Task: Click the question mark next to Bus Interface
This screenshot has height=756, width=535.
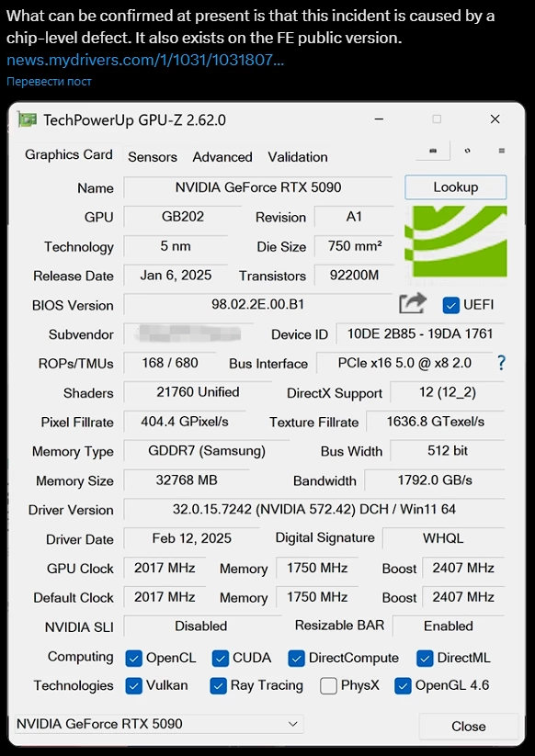Action: (x=501, y=363)
